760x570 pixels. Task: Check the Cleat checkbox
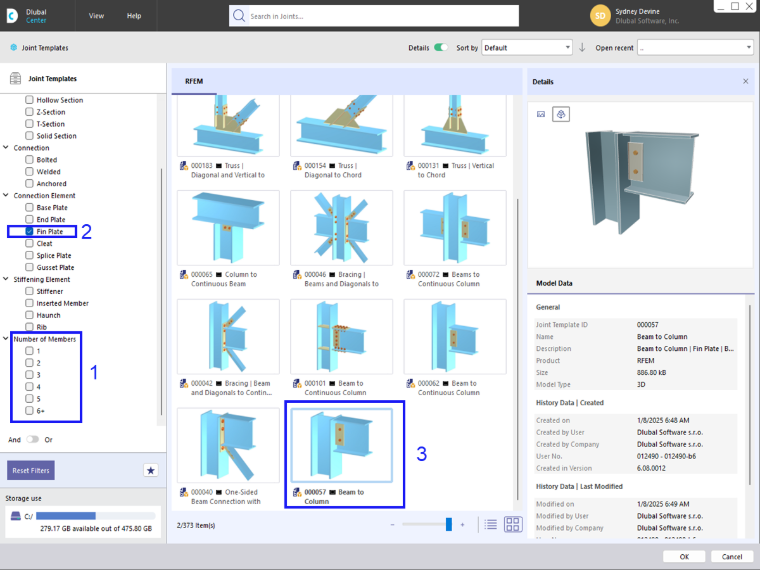[30, 243]
